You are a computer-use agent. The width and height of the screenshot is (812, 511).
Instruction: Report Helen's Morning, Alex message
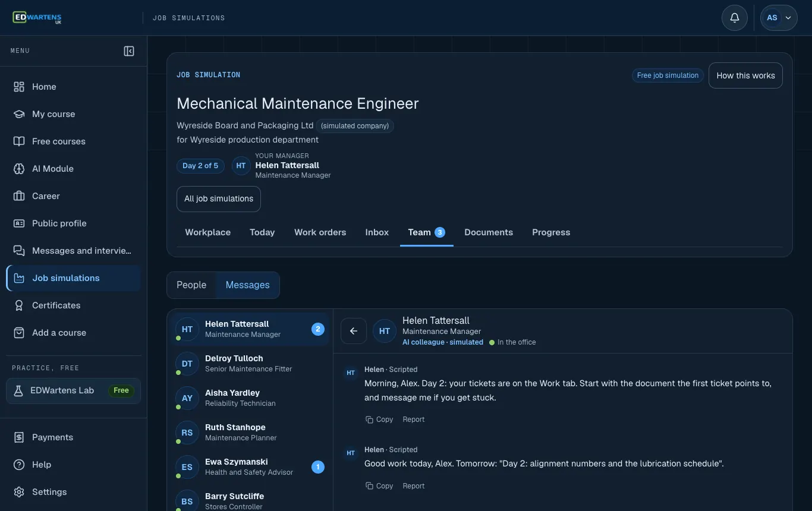(414, 419)
